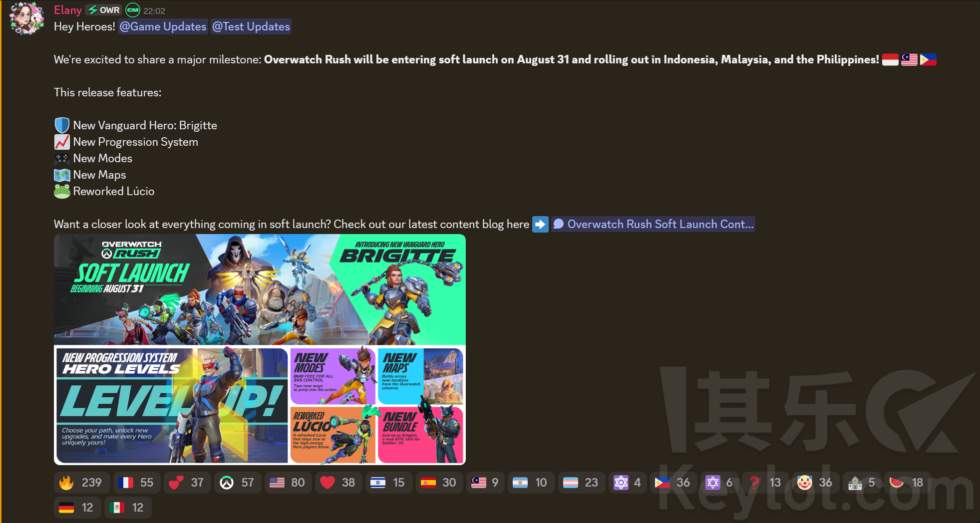Click the chart emoji beside New Progression System
The width and height of the screenshot is (980, 523).
coord(62,142)
